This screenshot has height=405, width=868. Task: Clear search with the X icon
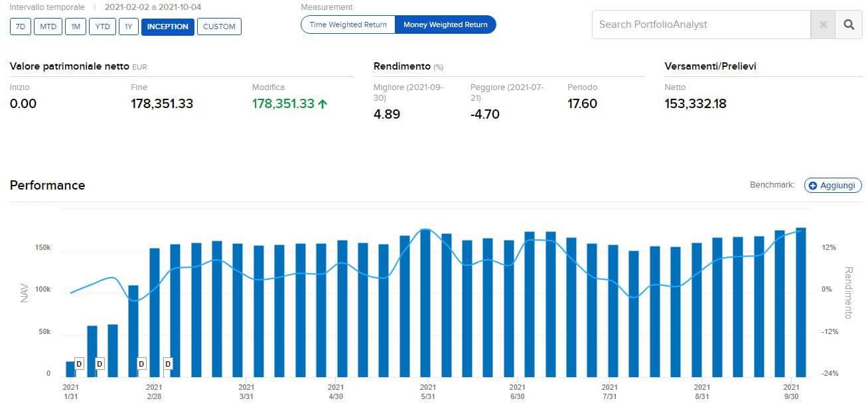coord(823,25)
